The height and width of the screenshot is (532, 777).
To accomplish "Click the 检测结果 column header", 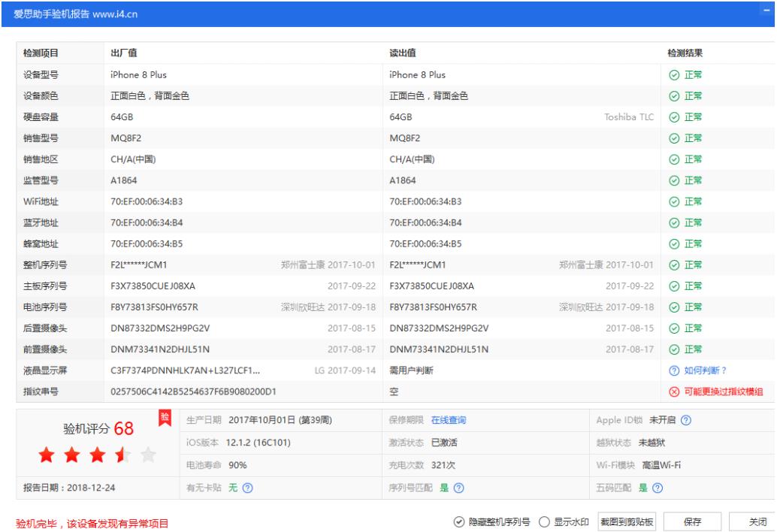I will pos(685,53).
